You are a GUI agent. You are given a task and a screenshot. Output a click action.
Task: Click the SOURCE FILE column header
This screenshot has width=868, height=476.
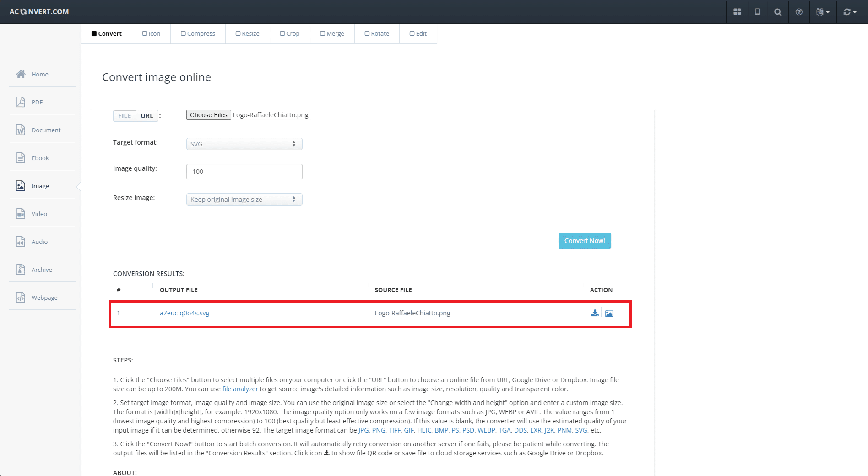pyautogui.click(x=393, y=290)
